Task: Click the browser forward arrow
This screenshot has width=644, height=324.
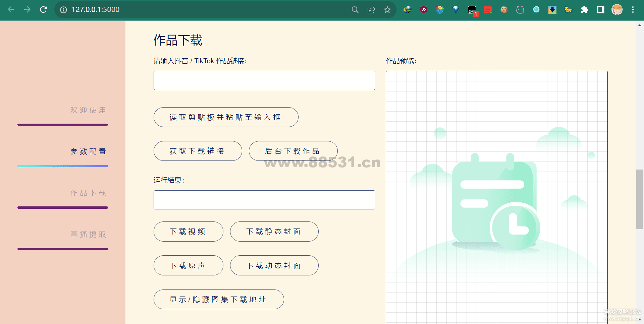Action: 27,10
